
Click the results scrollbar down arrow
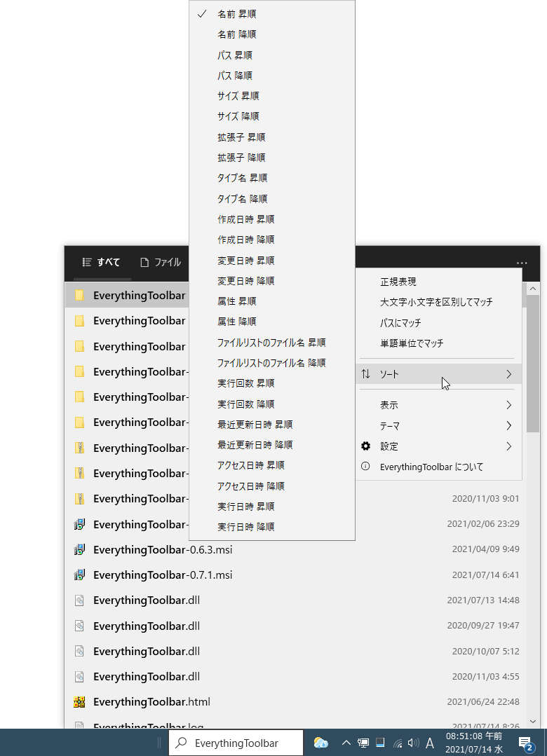pos(532,722)
